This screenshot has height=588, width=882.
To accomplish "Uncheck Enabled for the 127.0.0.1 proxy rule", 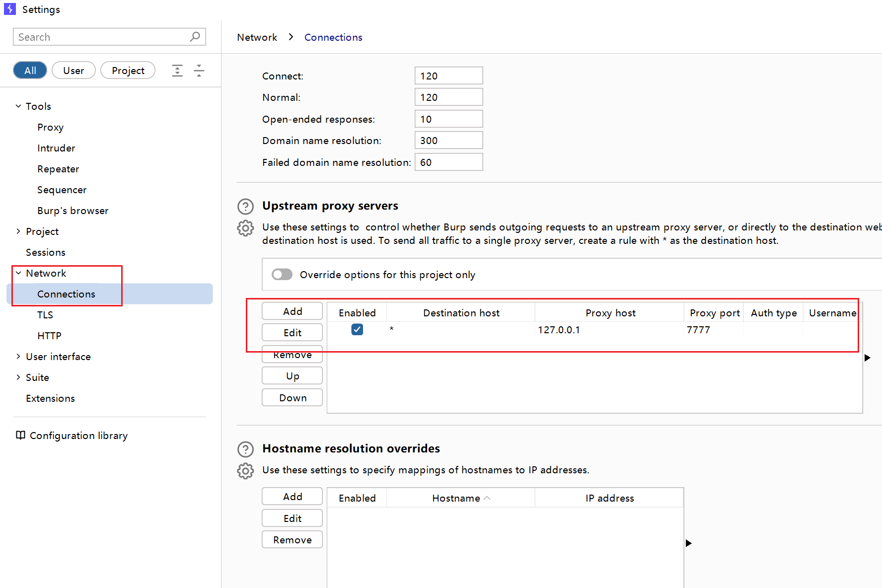I will tap(357, 329).
